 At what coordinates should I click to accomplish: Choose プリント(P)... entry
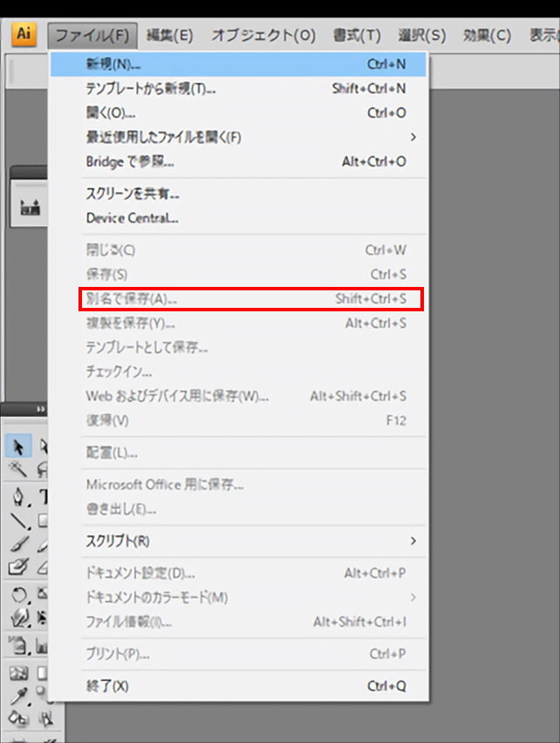238,654
